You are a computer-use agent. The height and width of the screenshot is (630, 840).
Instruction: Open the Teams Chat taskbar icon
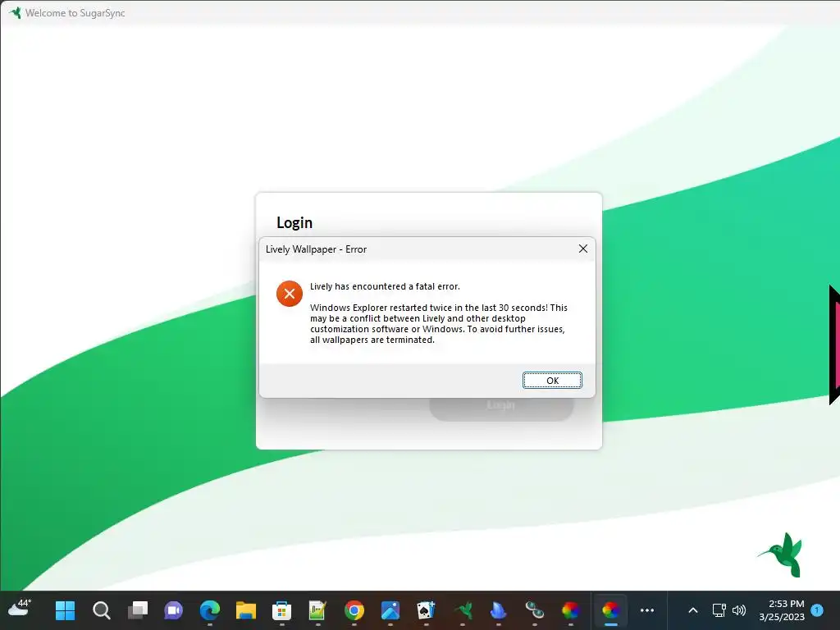[174, 610]
